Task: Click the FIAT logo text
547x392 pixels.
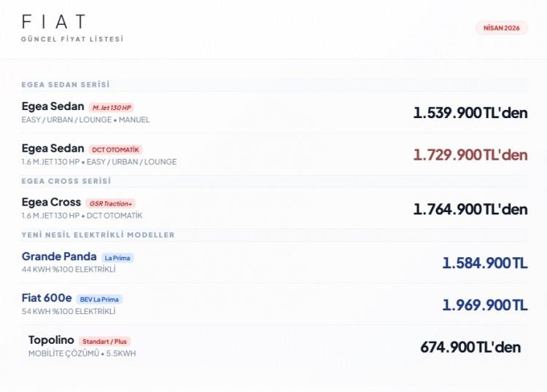Action: point(54,22)
